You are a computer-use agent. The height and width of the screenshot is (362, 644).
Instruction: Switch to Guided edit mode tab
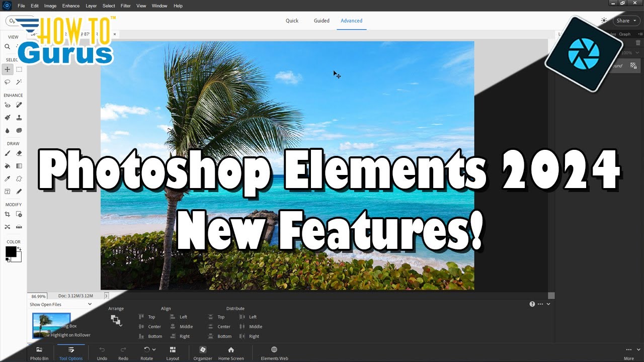coord(321,21)
